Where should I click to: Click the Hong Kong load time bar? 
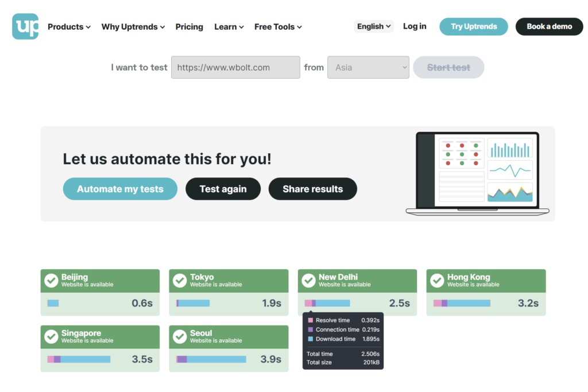click(462, 303)
